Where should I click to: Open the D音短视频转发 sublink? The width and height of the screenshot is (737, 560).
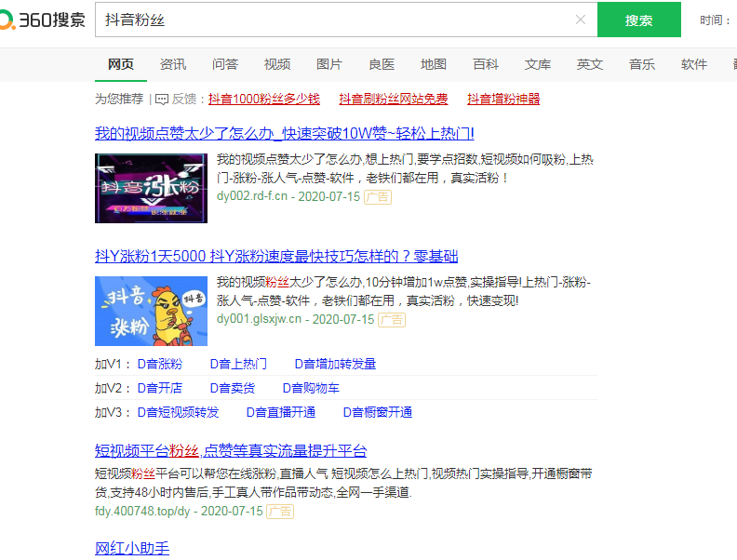(178, 412)
